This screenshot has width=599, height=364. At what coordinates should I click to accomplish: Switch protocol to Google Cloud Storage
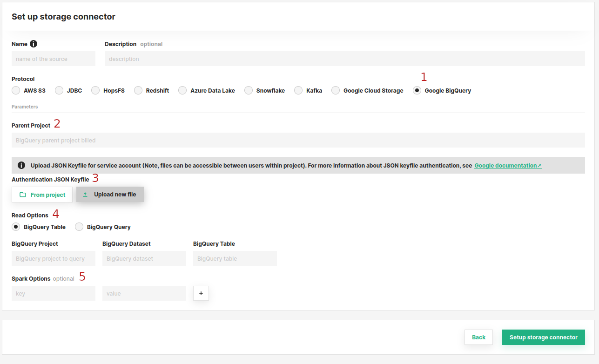click(x=336, y=90)
